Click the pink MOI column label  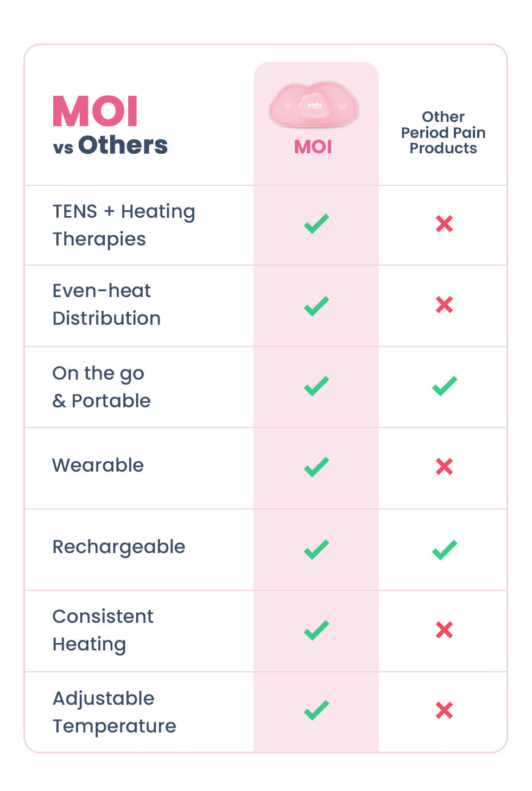pos(313,147)
